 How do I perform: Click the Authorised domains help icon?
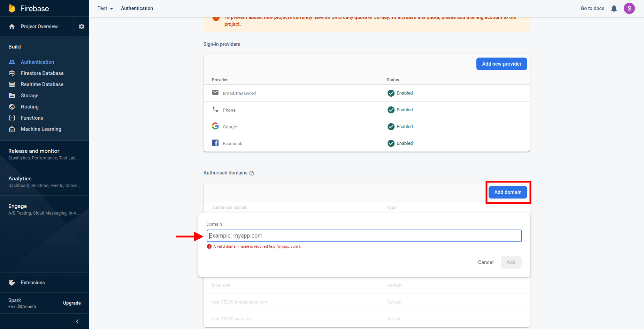(x=252, y=173)
